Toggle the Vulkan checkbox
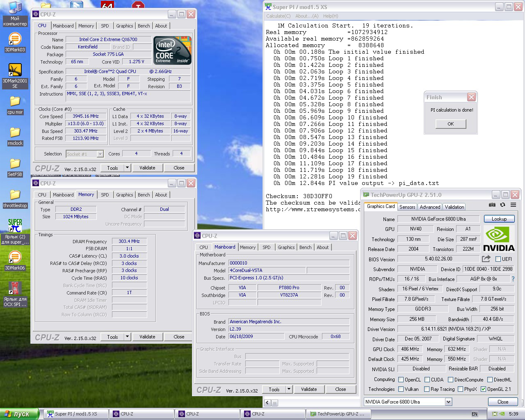Image resolution: width=525 pixels, height=420 pixels. click(x=401, y=389)
